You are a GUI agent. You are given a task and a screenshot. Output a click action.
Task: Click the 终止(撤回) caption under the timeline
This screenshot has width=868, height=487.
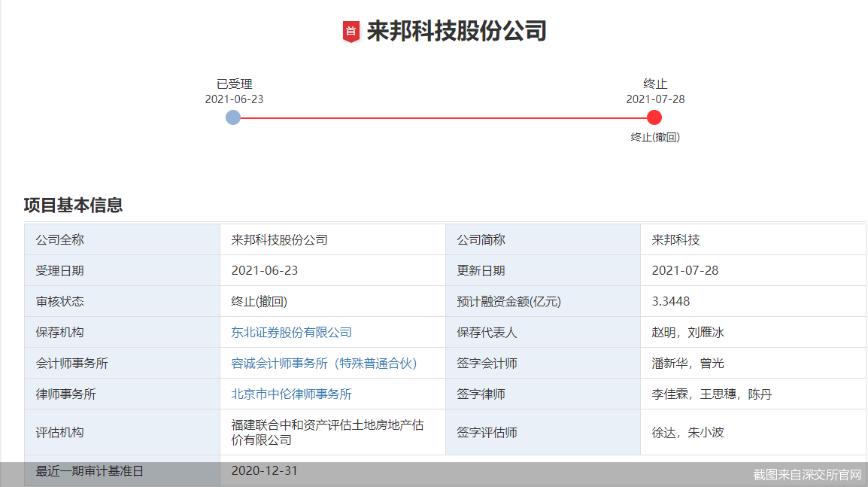pos(655,138)
